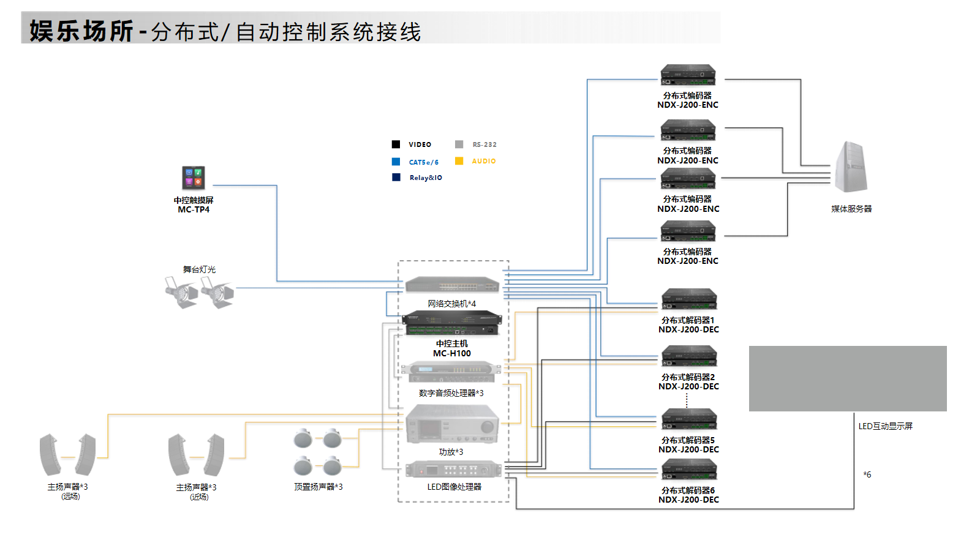Select the ceiling speakers cluster icon
The height and width of the screenshot is (551, 980).
(x=317, y=452)
